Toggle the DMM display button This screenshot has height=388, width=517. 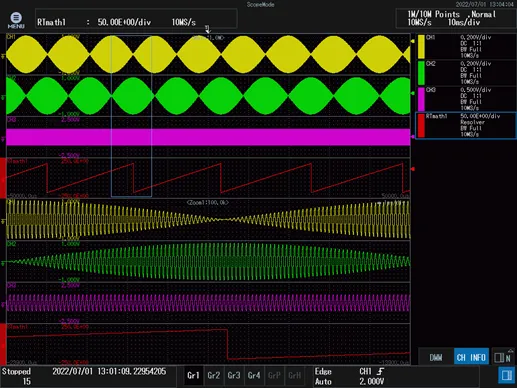[x=436, y=357]
